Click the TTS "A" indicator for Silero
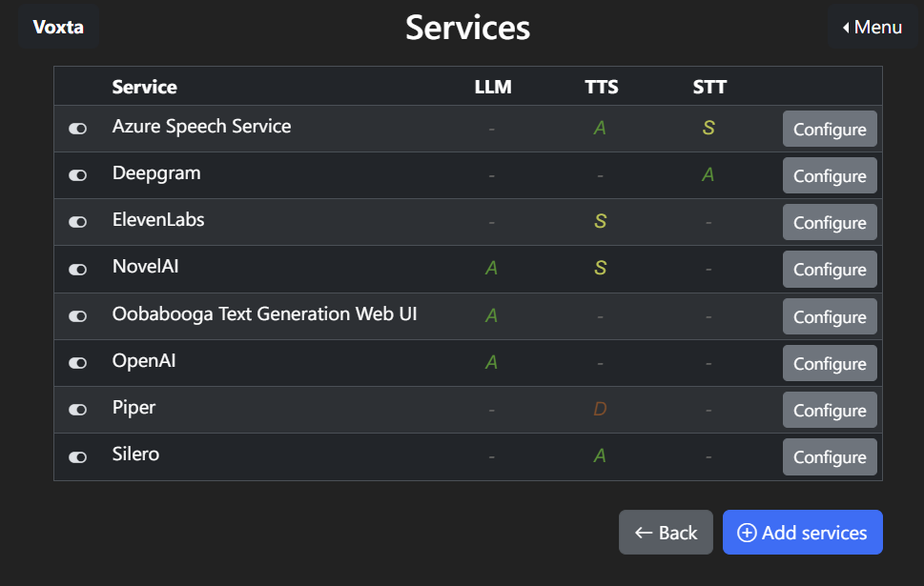This screenshot has height=586, width=924. tap(600, 455)
